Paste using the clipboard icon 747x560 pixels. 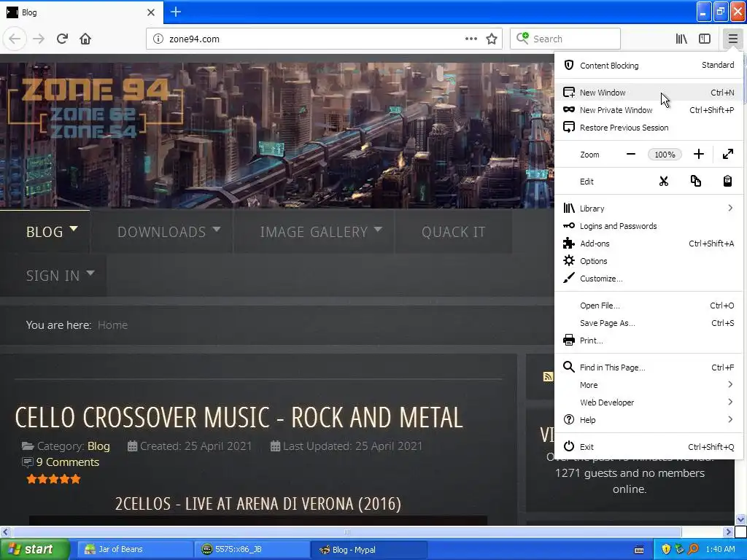pyautogui.click(x=727, y=181)
